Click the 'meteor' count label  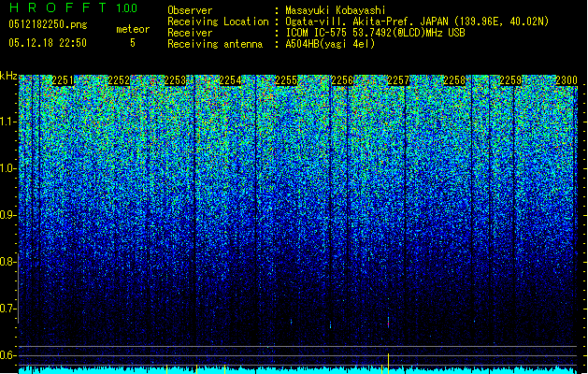point(133,29)
